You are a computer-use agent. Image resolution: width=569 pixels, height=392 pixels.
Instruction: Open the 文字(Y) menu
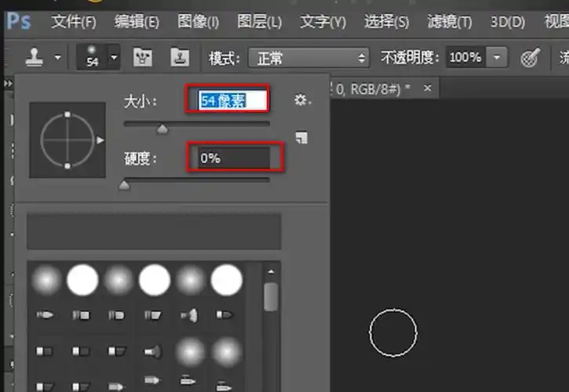[x=323, y=22]
